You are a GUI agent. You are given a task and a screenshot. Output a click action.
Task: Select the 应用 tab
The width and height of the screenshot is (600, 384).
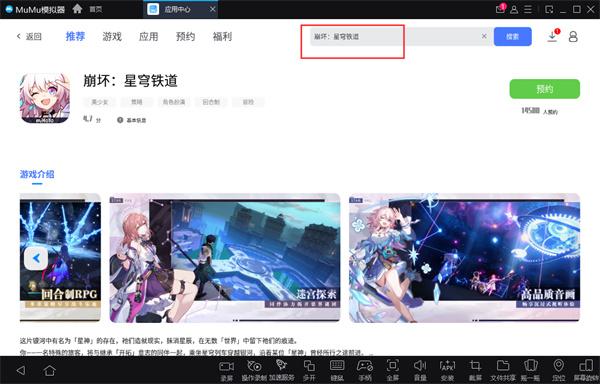tap(148, 37)
